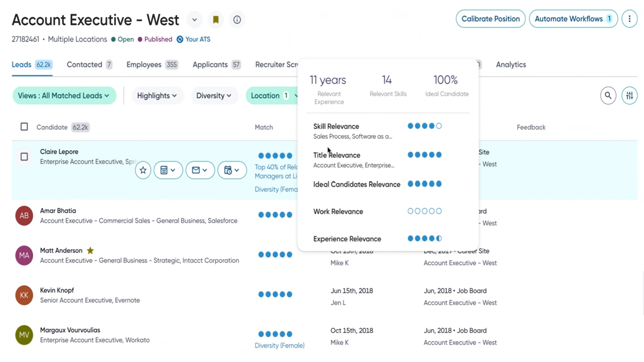
Task: Bookmark the Account Executive - West position
Action: coord(216,20)
